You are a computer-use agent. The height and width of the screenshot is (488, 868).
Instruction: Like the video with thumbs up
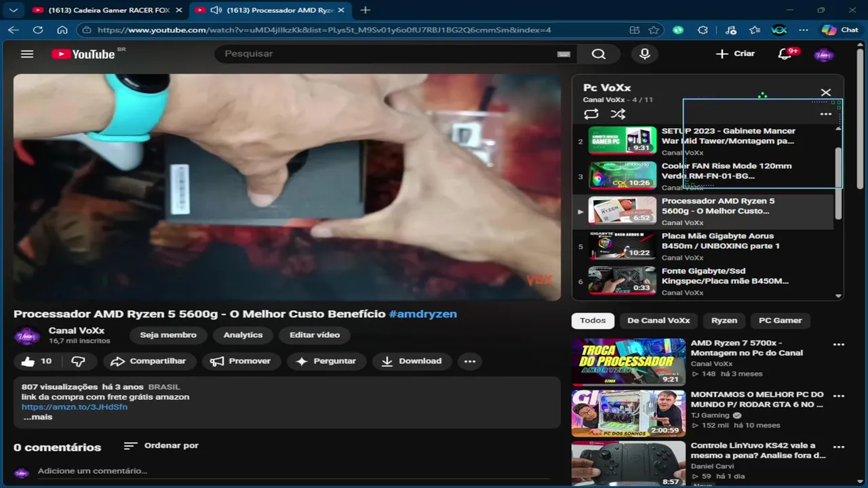click(x=37, y=361)
